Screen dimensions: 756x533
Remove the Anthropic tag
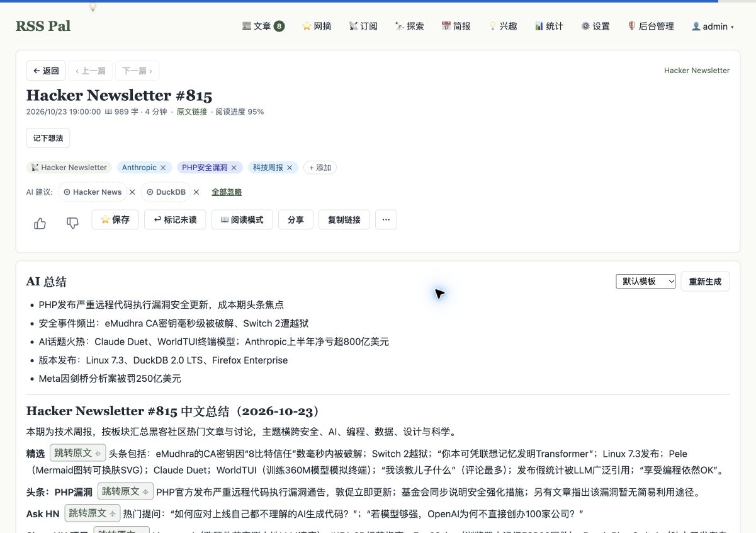click(x=162, y=168)
